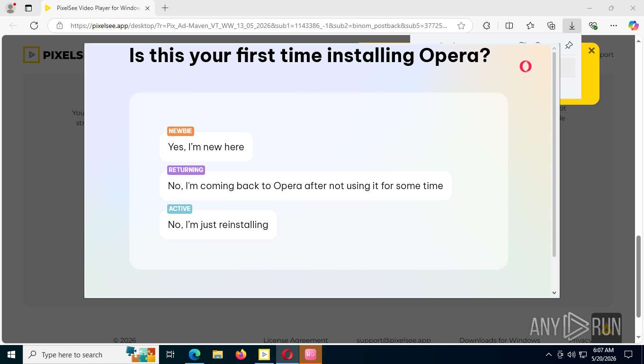This screenshot has width=644, height=364.
Task: Click support@pixelsee.app email link
Action: 394,340
